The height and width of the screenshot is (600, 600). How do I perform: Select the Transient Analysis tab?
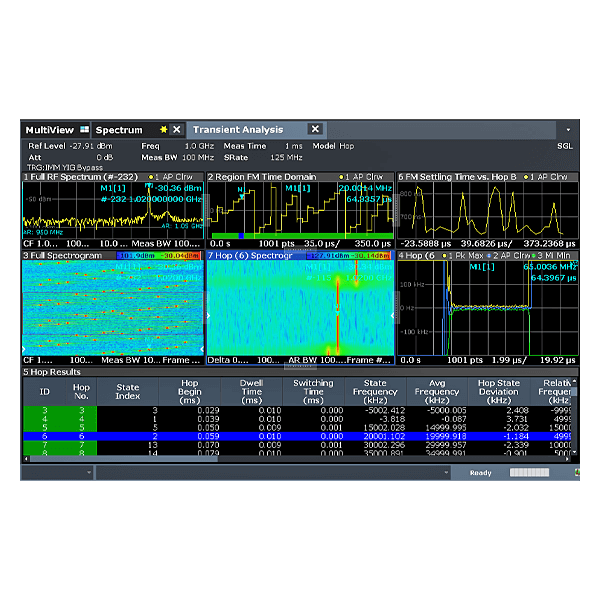[x=238, y=130]
